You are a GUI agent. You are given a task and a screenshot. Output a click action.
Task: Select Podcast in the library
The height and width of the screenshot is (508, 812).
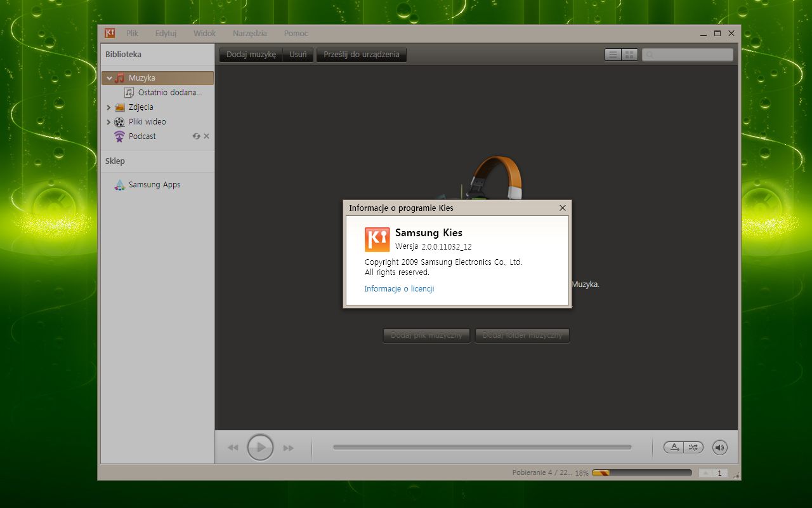pyautogui.click(x=142, y=137)
